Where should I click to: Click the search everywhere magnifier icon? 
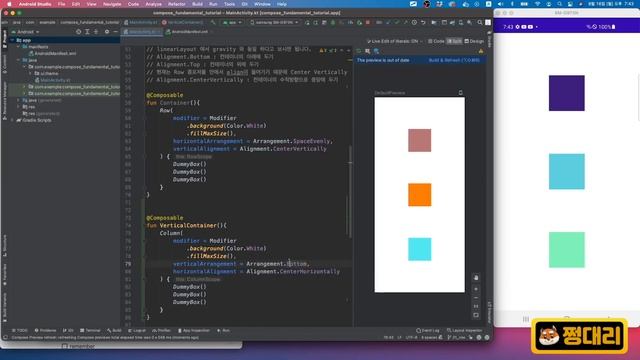click(480, 22)
